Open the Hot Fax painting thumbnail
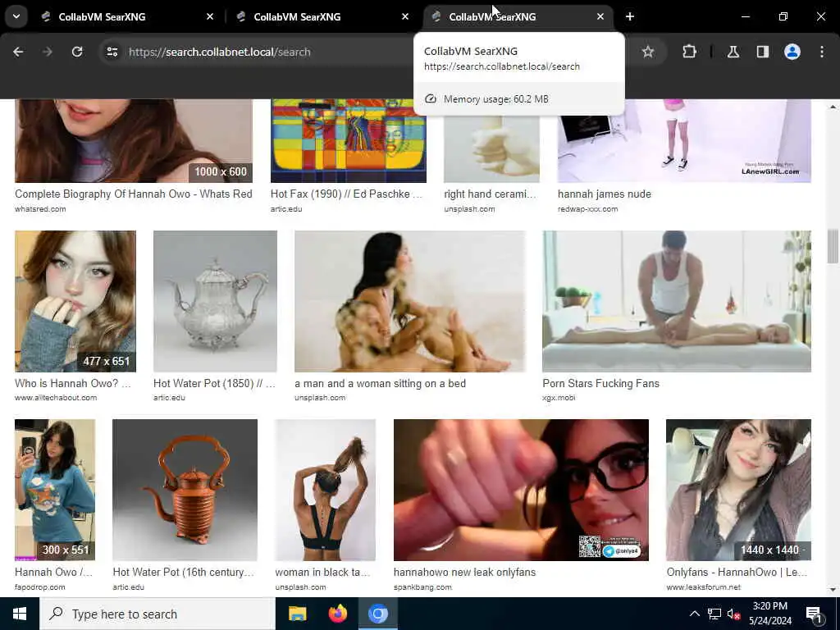The width and height of the screenshot is (840, 630). click(348, 141)
